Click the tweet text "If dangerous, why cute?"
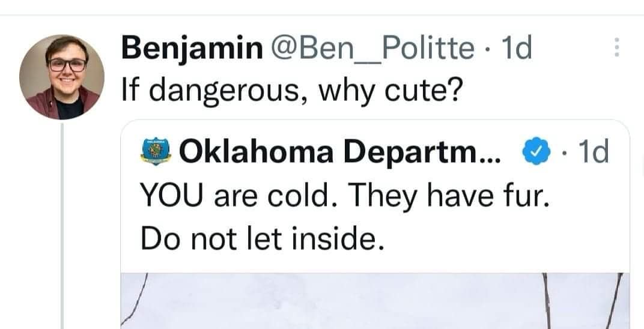Screen dimensions: 644x329 290,90
